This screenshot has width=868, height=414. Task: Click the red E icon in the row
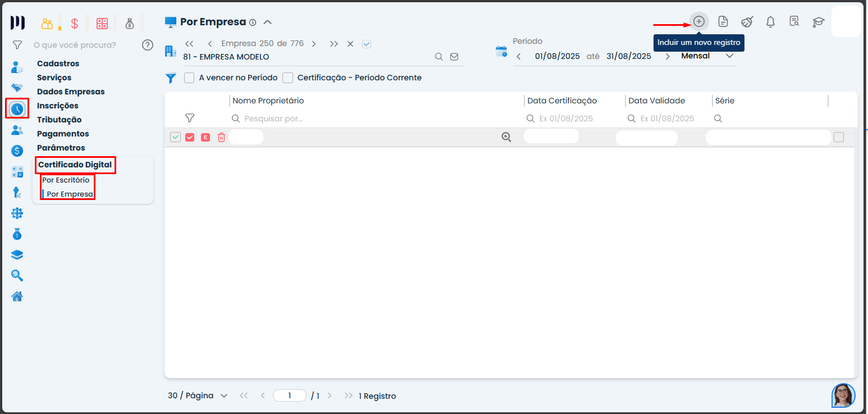(205, 137)
